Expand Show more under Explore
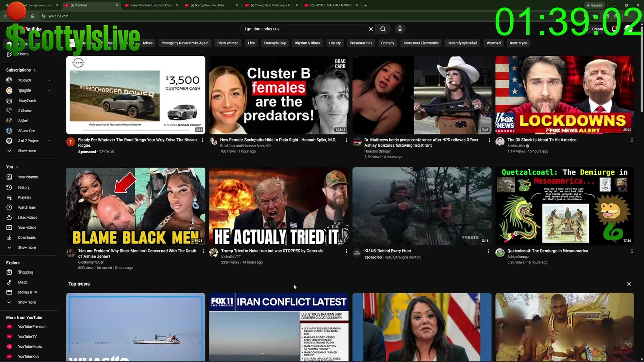Screen dimensions: 644x362 [27, 302]
